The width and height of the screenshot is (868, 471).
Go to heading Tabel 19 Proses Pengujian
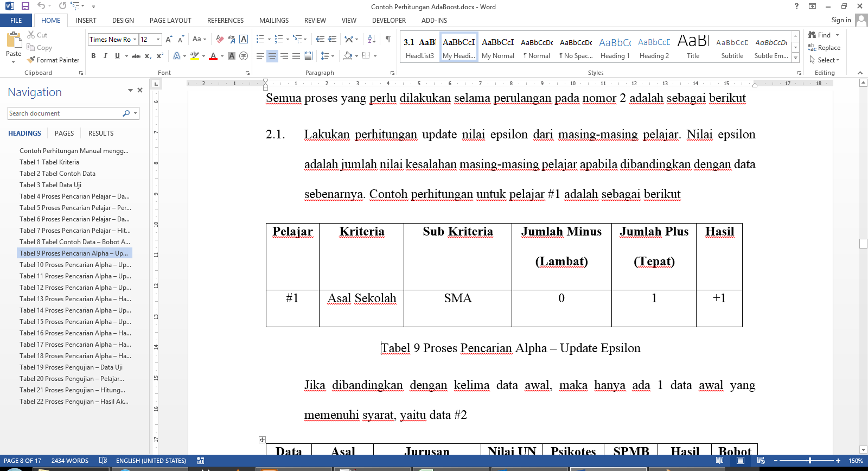71,367
